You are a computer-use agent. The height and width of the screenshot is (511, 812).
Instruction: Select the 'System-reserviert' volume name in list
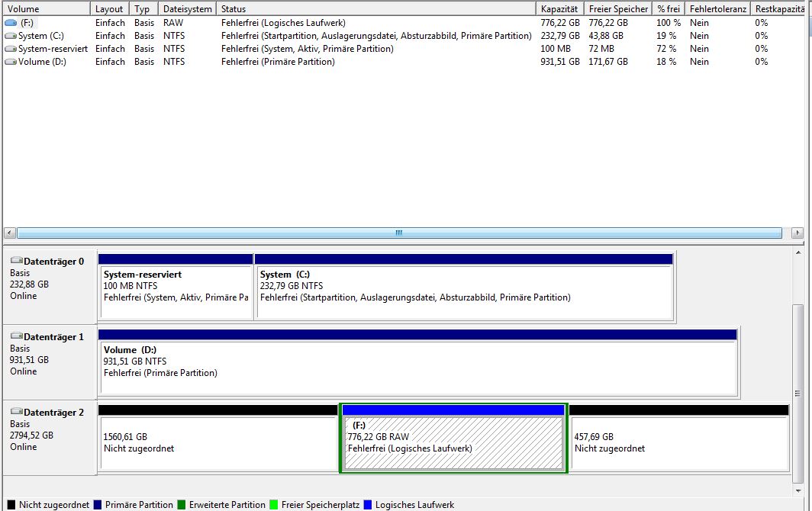pyautogui.click(x=53, y=49)
